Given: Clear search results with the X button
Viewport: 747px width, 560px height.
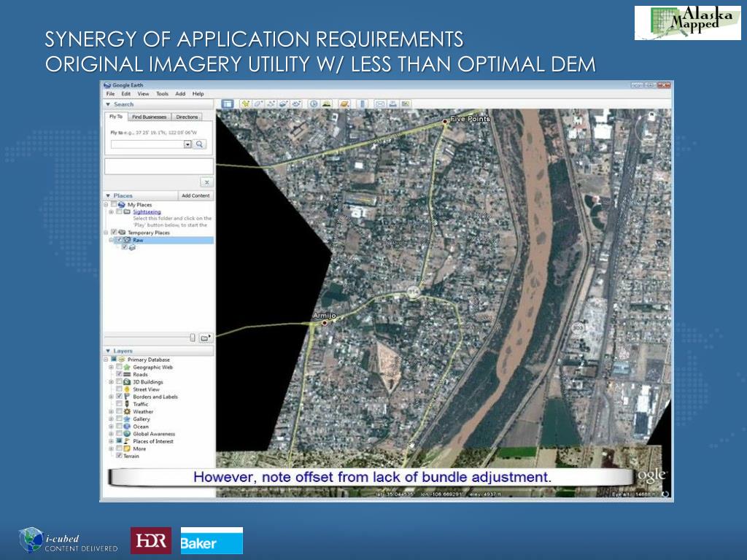Looking at the screenshot, I should (206, 182).
